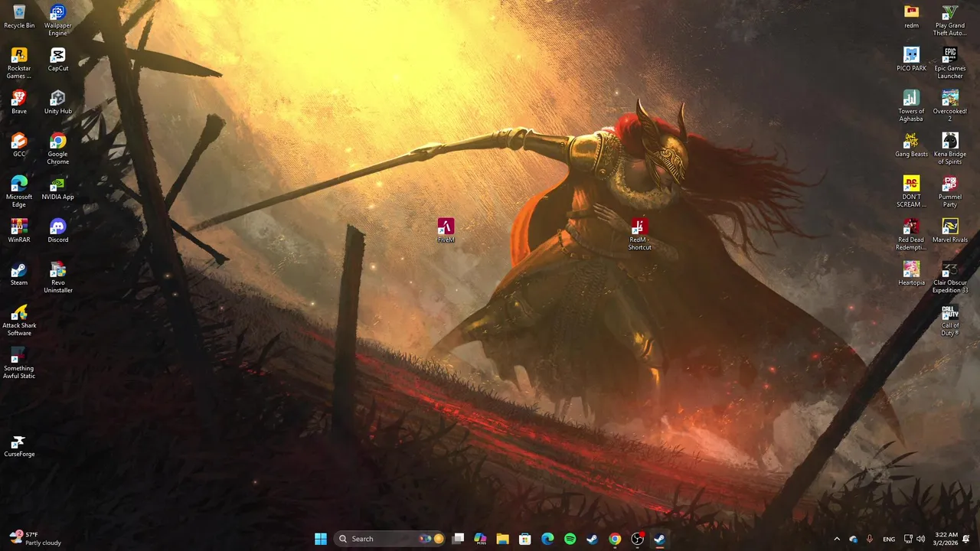The image size is (980, 551).
Task: Open the CurseForge desktop shortcut
Action: coord(19,445)
